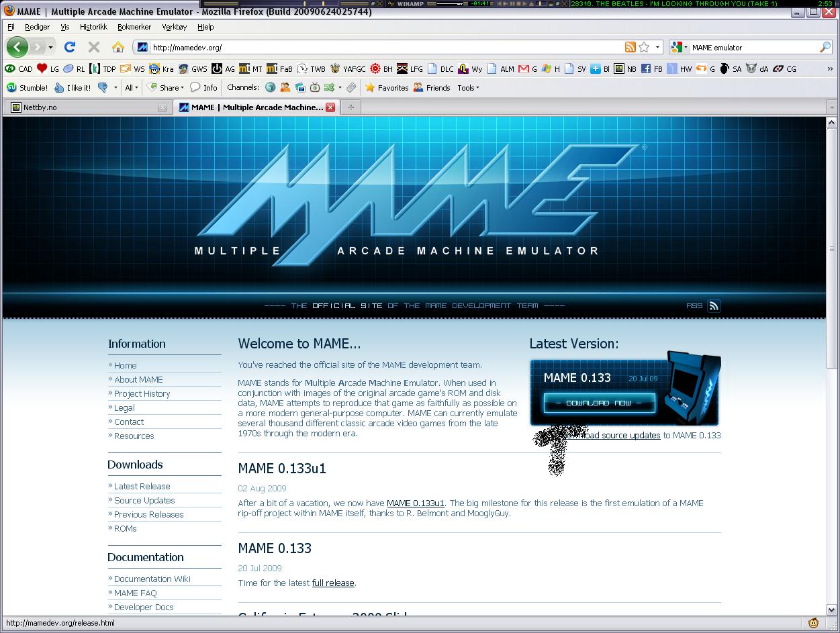This screenshot has height=633, width=840.
Task: Follow the full release link
Action: [x=333, y=583]
